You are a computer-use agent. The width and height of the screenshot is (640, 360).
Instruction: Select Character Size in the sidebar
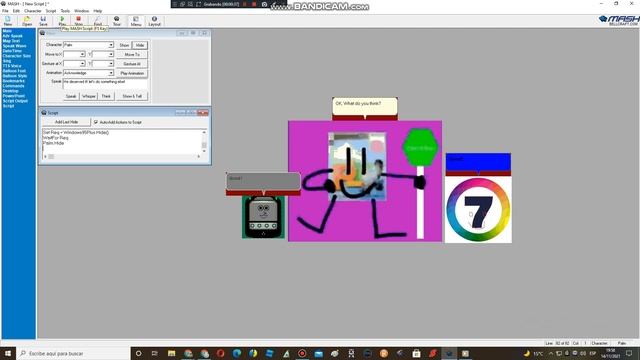(x=17, y=56)
